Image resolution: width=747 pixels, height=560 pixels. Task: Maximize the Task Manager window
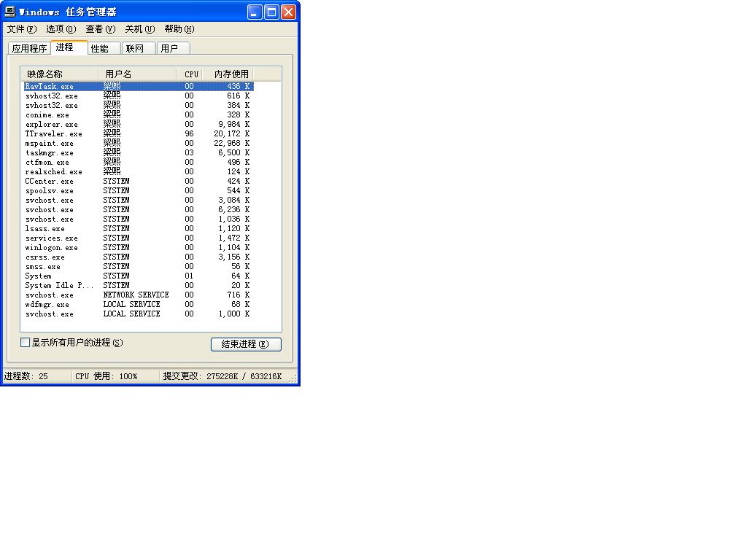tap(271, 12)
